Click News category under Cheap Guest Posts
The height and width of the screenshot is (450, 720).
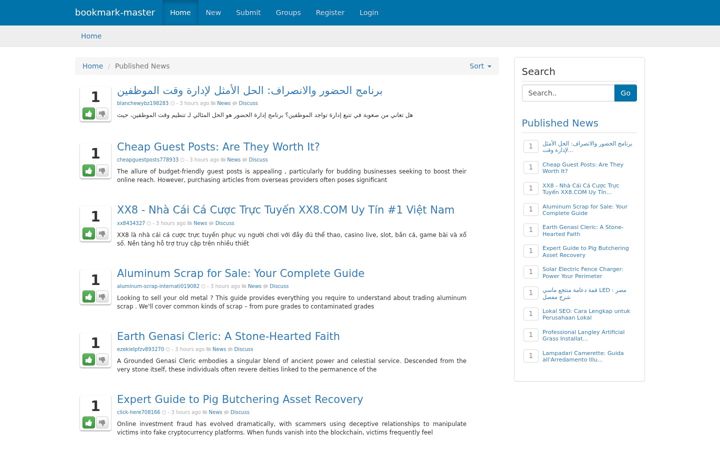[x=234, y=160]
